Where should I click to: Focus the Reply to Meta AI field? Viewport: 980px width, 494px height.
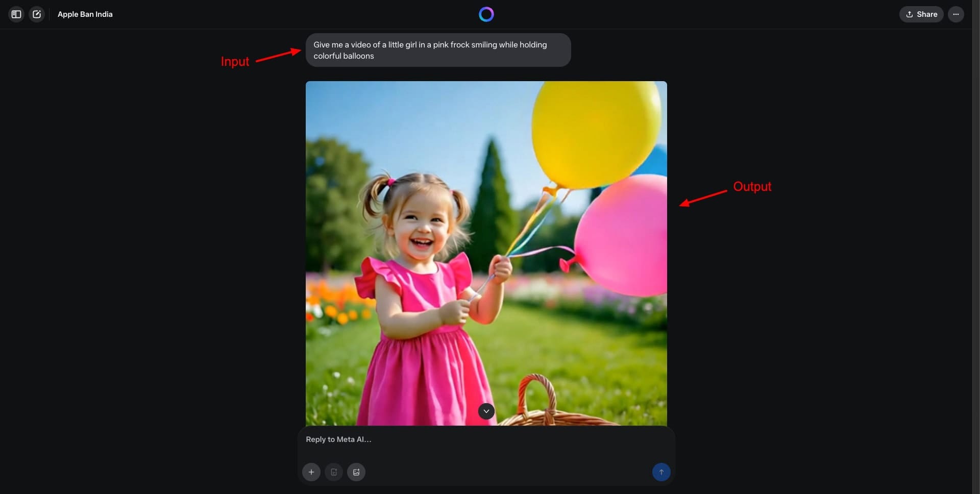click(x=485, y=439)
